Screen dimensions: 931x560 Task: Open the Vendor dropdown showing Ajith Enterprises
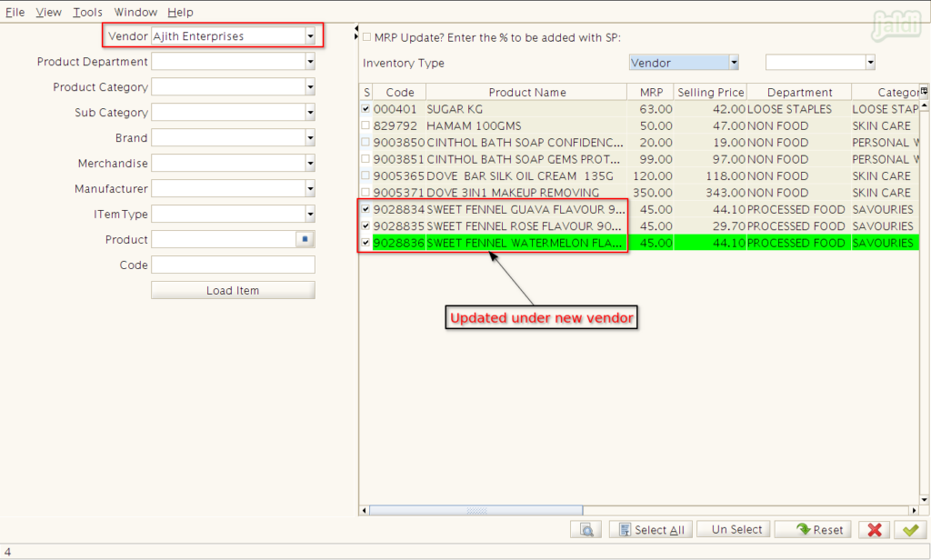[x=310, y=36]
